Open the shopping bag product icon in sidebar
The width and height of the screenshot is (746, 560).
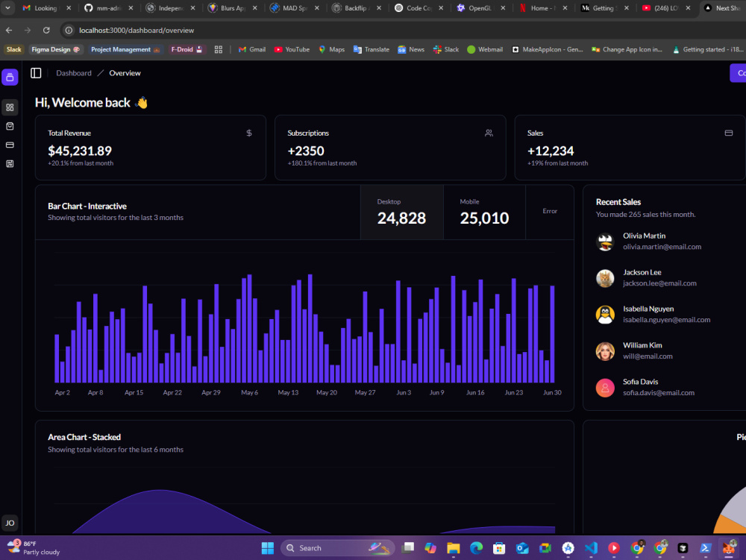pyautogui.click(x=10, y=126)
